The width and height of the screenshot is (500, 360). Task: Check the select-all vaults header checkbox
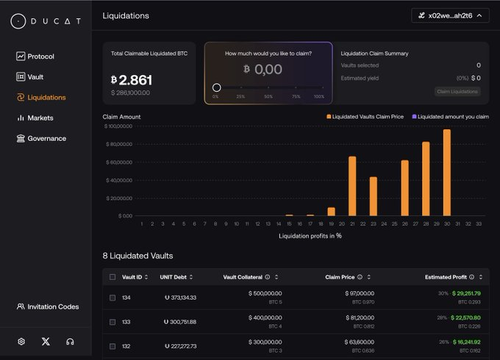(113, 277)
